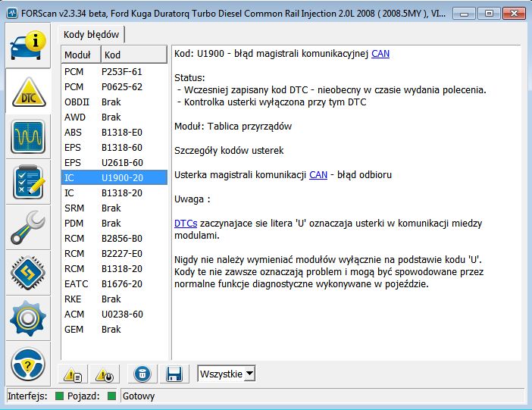Click the read DTC codes button
This screenshot has height=410, width=532.
[x=73, y=374]
